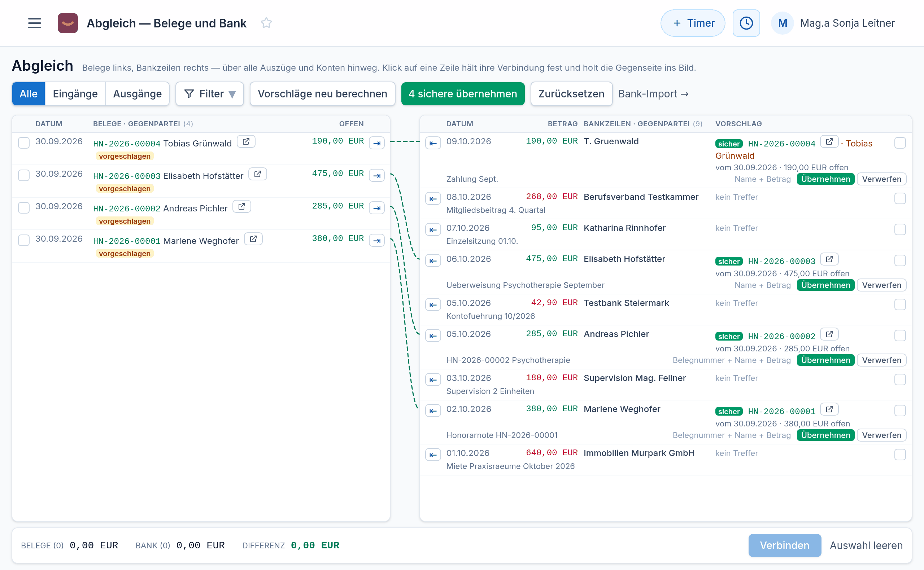Check the Tobias Grünwald receipt checkbox
The width and height of the screenshot is (924, 570).
point(24,143)
